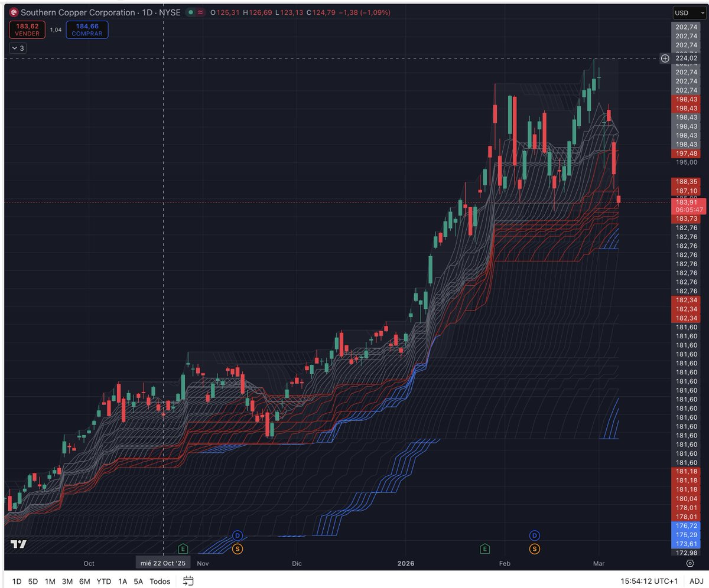Screen dimensions: 709x588
Task: Click the TradingView logo
Action: pos(18,544)
